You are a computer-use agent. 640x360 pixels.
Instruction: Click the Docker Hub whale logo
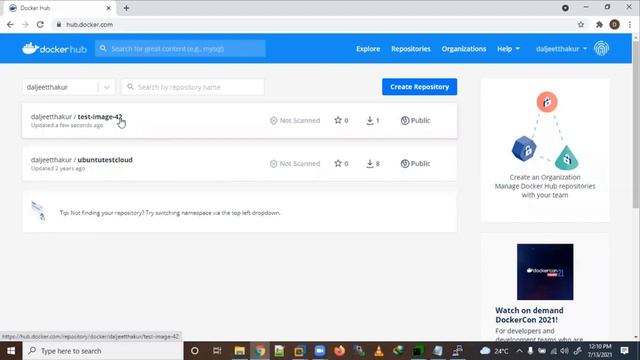tap(54, 49)
